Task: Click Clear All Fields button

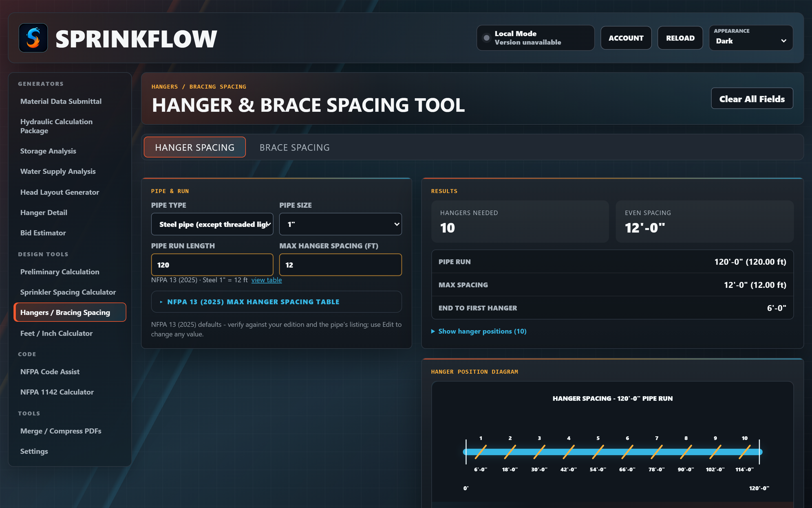Action: click(752, 98)
